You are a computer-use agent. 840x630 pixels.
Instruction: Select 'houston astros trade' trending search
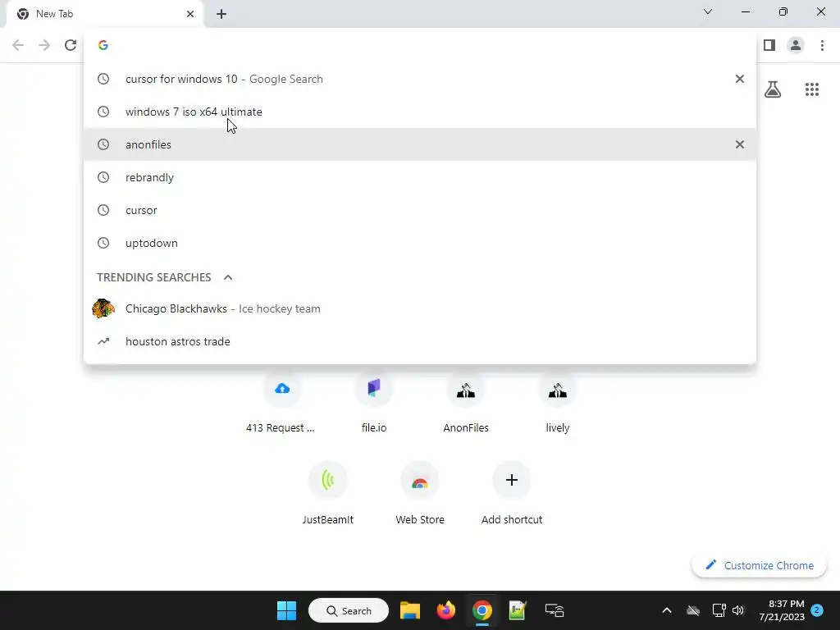(x=420, y=341)
